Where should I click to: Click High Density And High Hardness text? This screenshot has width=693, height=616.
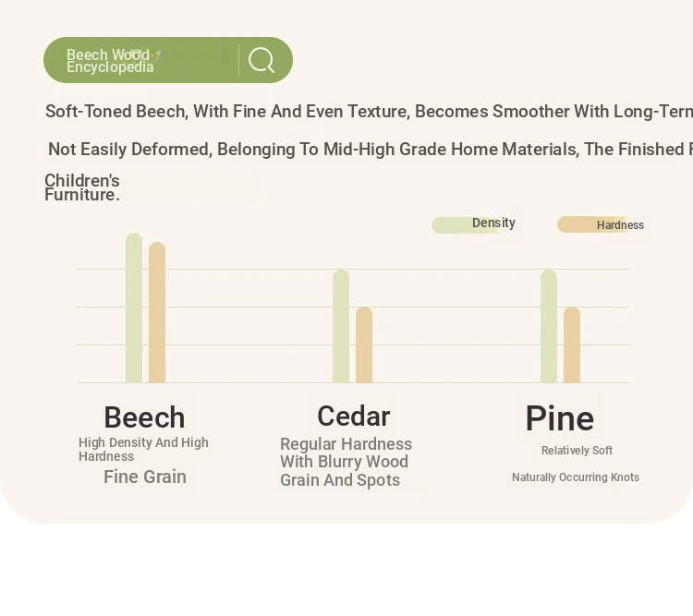click(x=143, y=450)
